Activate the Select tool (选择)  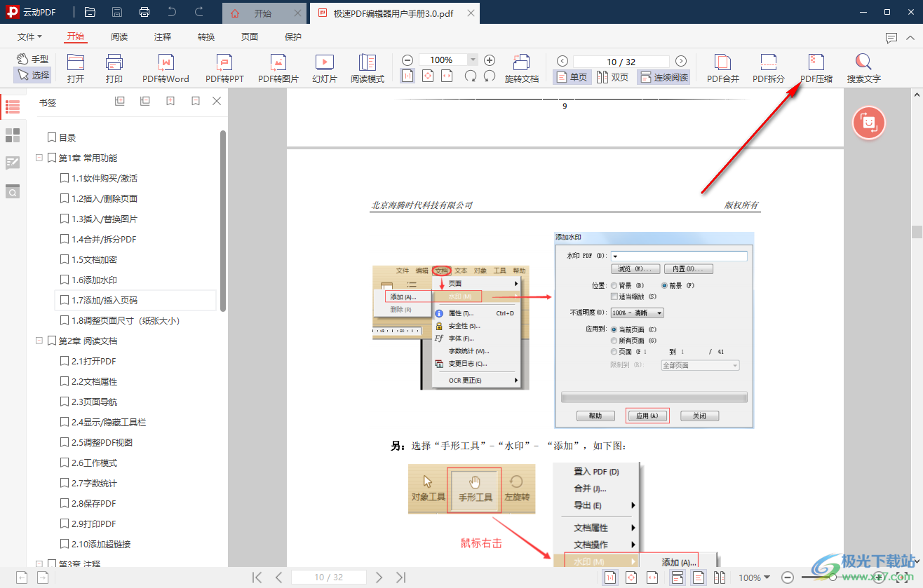click(x=32, y=75)
